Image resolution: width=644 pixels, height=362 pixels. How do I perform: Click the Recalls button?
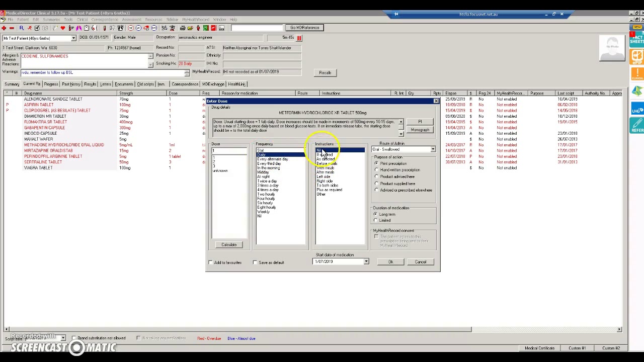(x=325, y=72)
